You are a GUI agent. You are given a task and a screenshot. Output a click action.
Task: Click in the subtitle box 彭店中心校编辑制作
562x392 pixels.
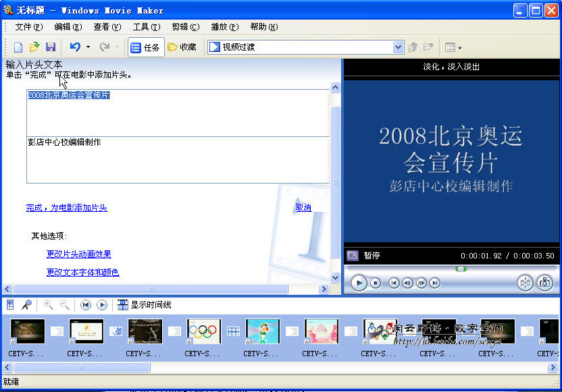(x=178, y=160)
